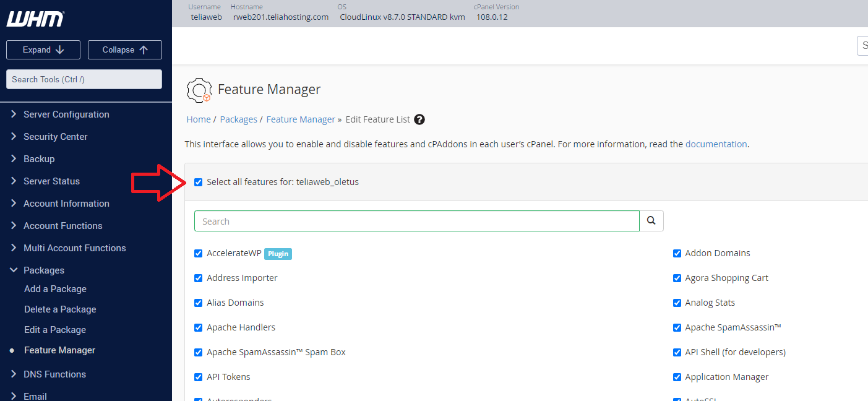Screen dimensions: 868x401
Task: Click the Plugin badge beside AccelerateWP
Action: point(278,254)
